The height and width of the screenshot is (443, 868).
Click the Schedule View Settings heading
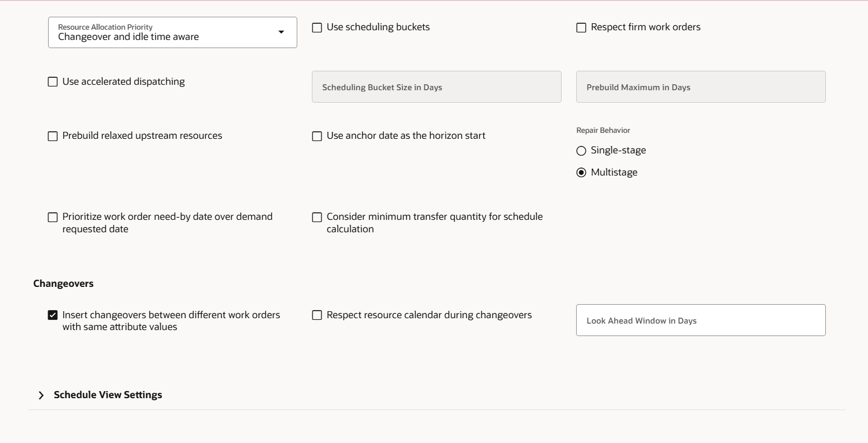[108, 395]
